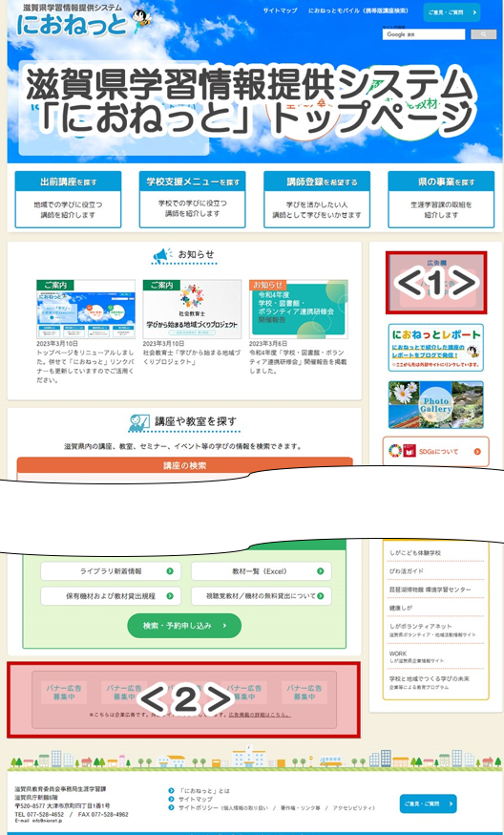
Task: Open WORK しが県企業情報サイト link
Action: [416, 656]
